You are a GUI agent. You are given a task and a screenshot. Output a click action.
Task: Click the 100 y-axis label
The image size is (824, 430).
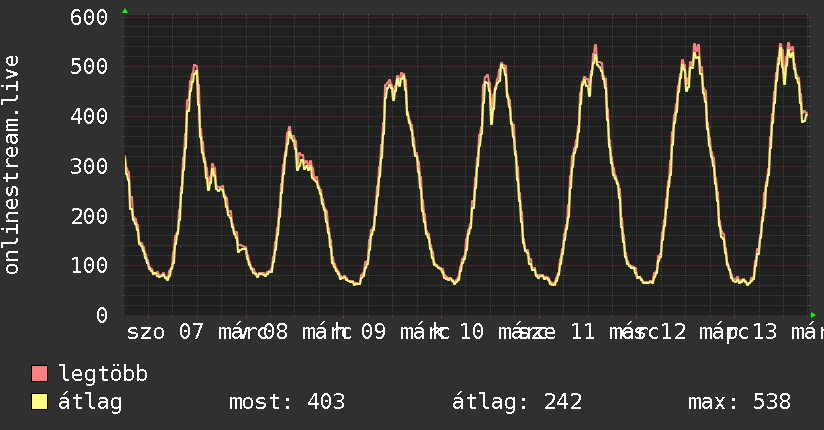(x=89, y=266)
